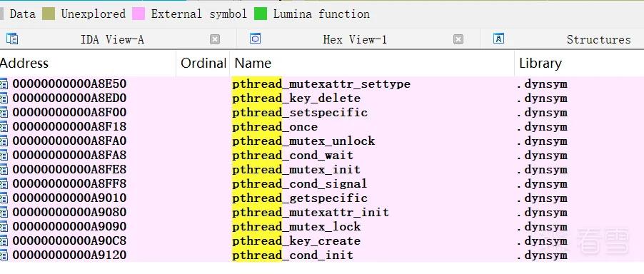Close the IDA View-A tab
Screen dimensions: 644x274
pos(215,39)
